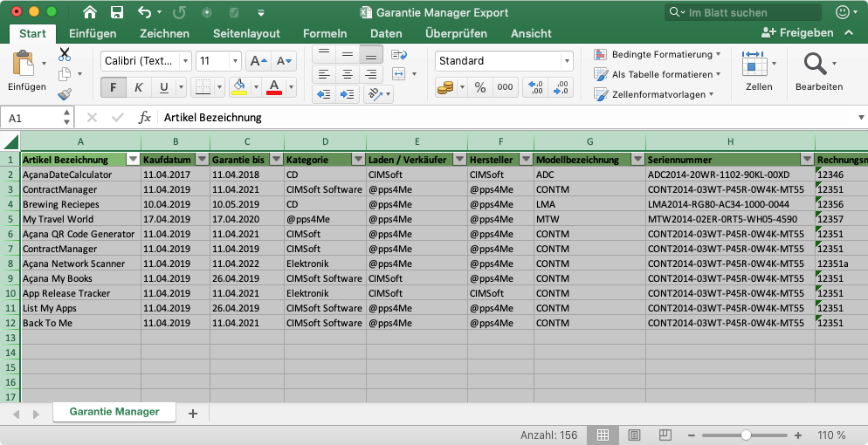Toggle italic formatting K button

point(138,87)
